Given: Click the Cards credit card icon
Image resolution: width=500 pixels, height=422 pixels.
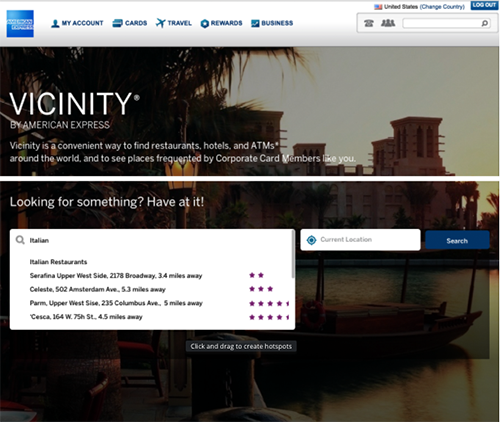Looking at the screenshot, I should click(x=117, y=23).
